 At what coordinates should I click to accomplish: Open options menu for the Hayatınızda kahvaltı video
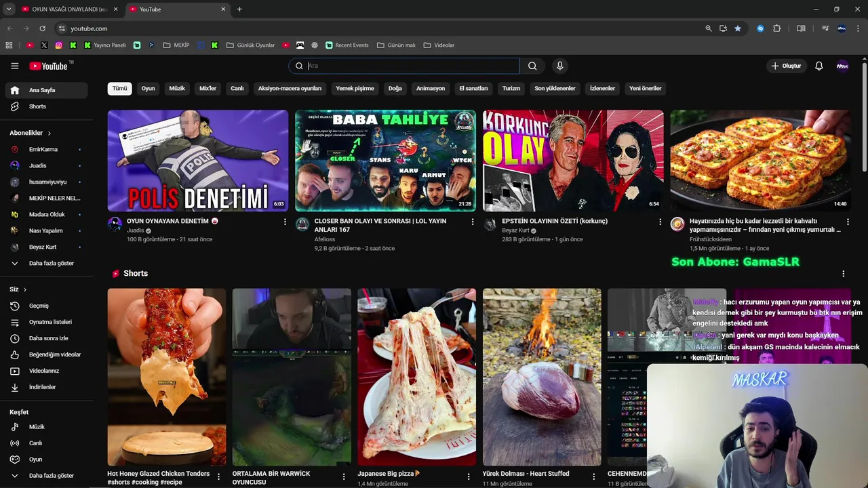[x=848, y=222]
